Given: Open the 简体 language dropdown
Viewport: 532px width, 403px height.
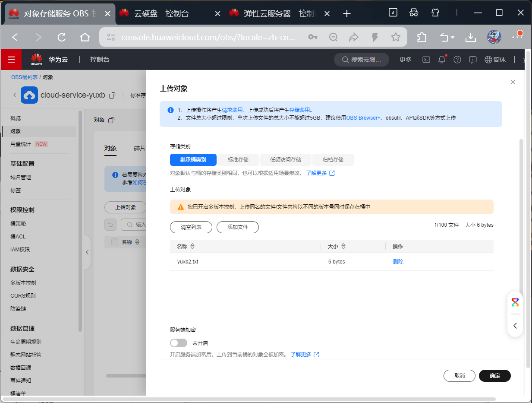Looking at the screenshot, I should tap(495, 60).
